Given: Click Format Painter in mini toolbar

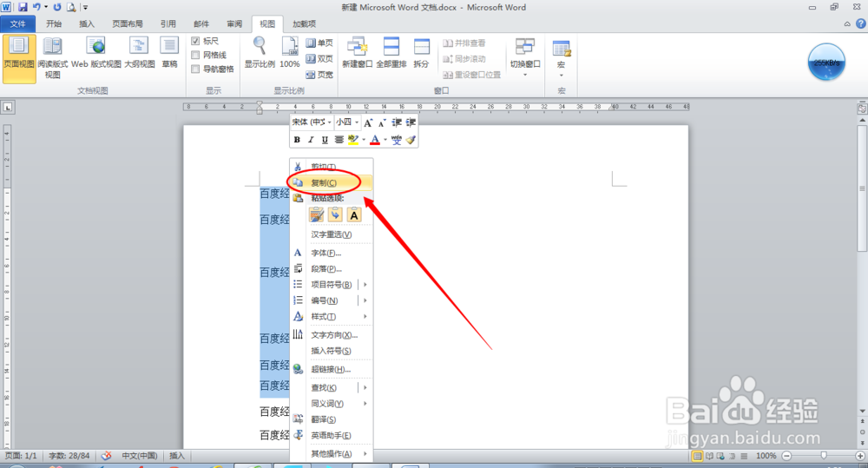Looking at the screenshot, I should pos(411,140).
